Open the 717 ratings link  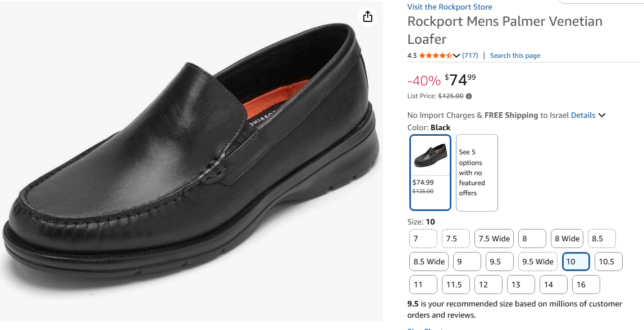click(470, 56)
